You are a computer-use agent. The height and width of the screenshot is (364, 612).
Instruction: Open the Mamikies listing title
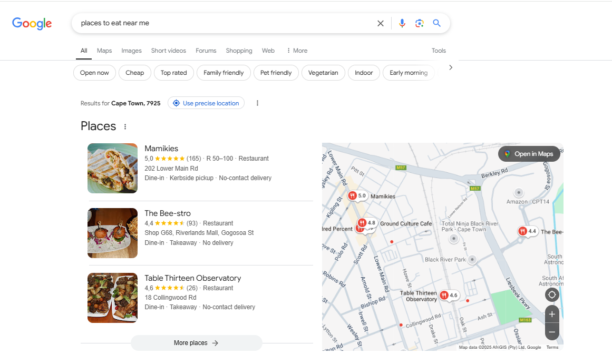click(x=161, y=149)
